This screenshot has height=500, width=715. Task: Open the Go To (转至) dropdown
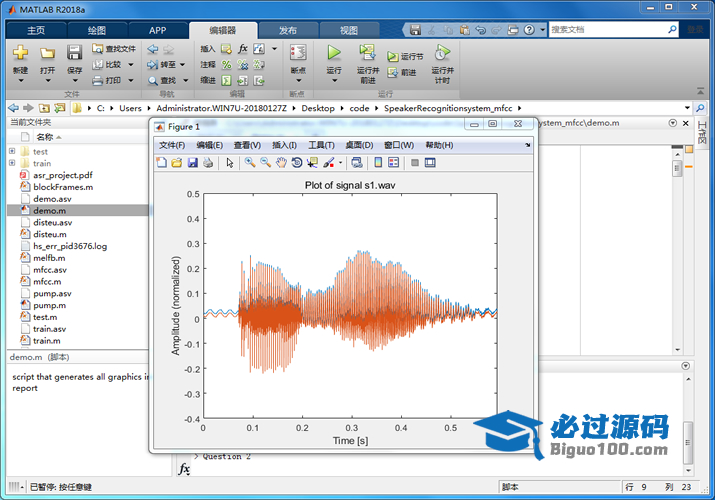point(182,65)
